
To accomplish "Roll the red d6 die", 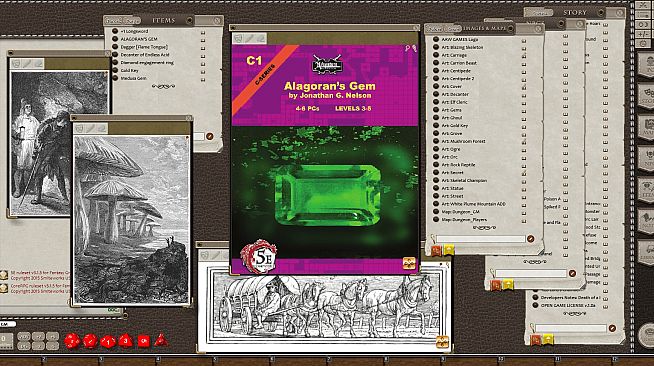I will pyautogui.click(x=143, y=341).
